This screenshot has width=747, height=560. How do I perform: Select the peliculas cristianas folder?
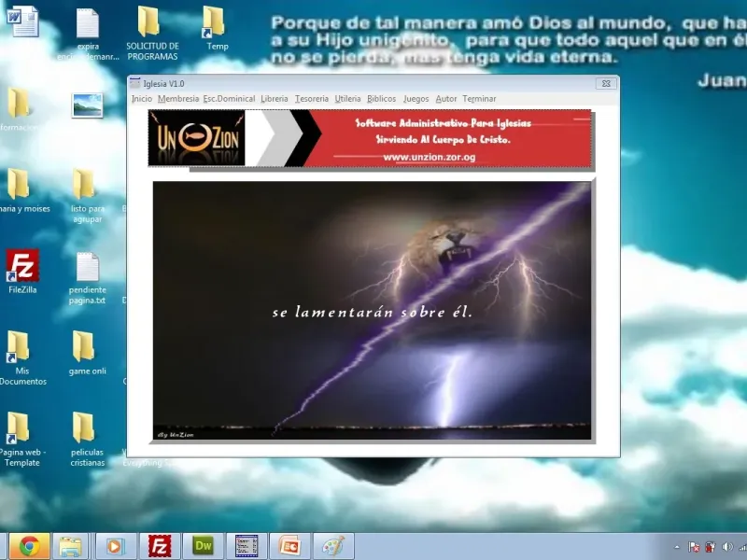(x=87, y=439)
